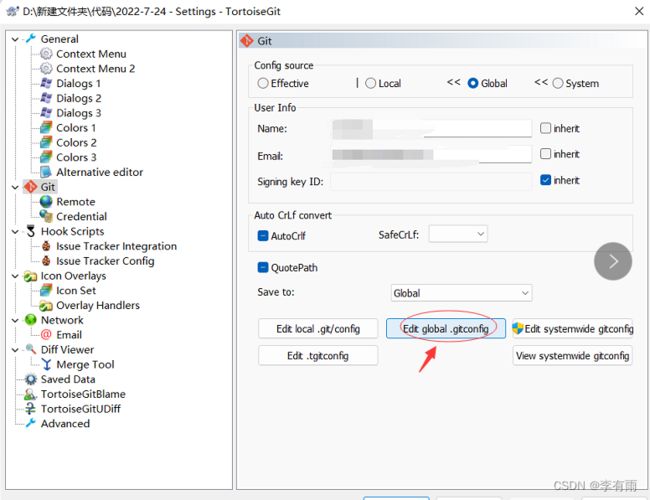The height and width of the screenshot is (500, 650).
Task: Click the Dialogs 2 window icon
Action: point(46,98)
